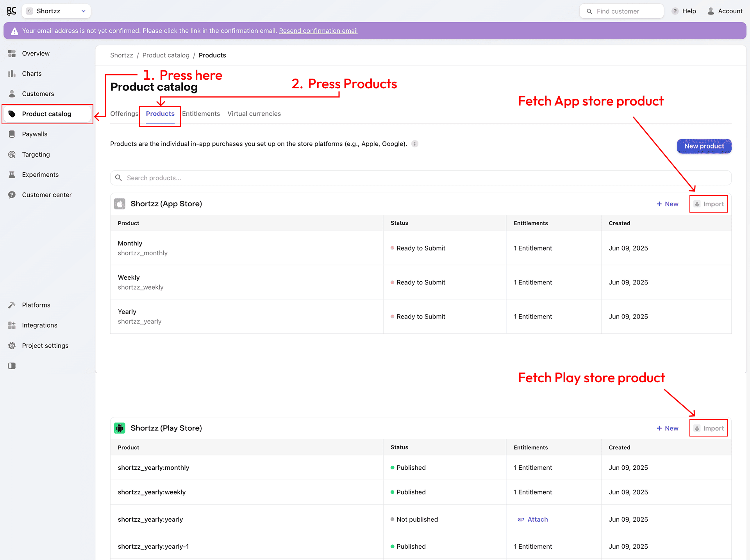Image resolution: width=750 pixels, height=560 pixels.
Task: Click the New product button
Action: tap(704, 146)
